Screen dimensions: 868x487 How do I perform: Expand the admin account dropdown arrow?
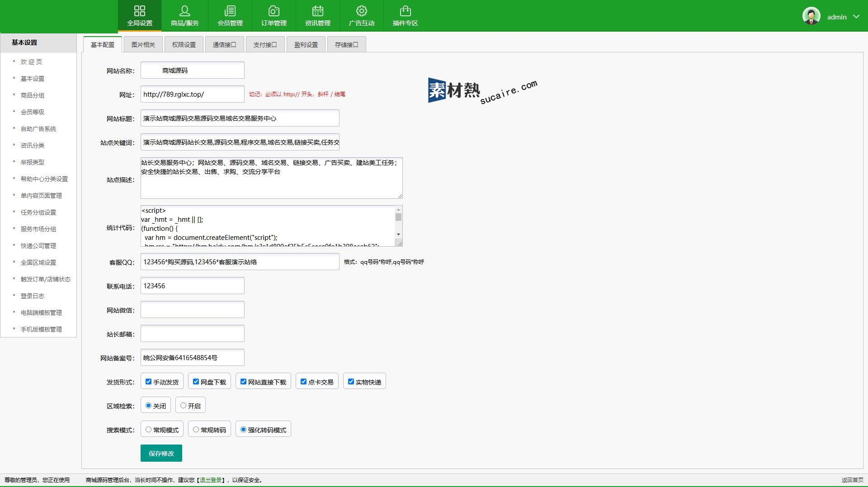tap(856, 17)
